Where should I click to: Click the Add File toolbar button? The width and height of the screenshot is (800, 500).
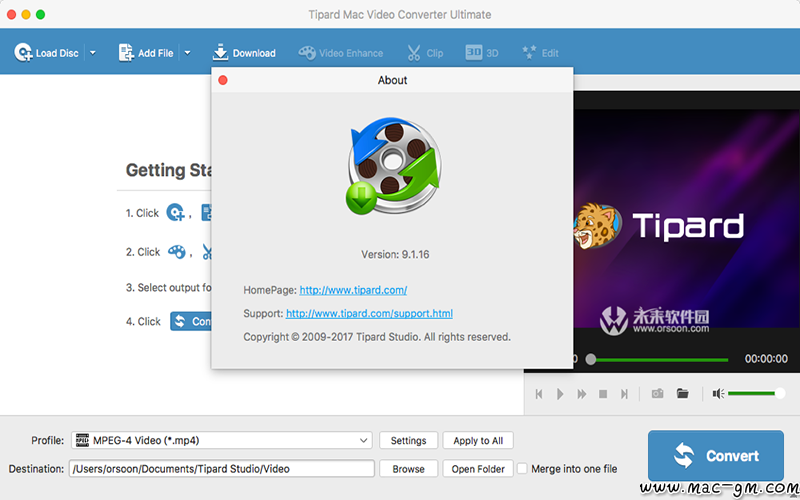coord(146,53)
